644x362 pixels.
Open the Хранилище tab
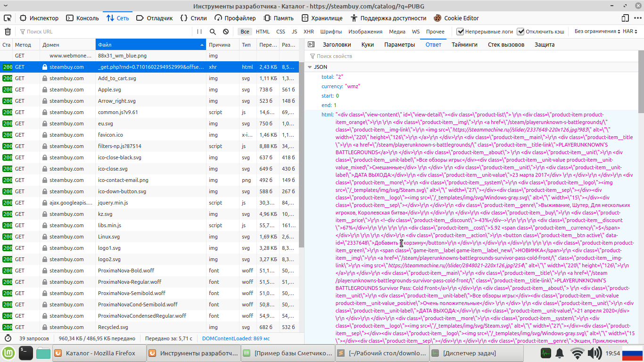tap(322, 18)
